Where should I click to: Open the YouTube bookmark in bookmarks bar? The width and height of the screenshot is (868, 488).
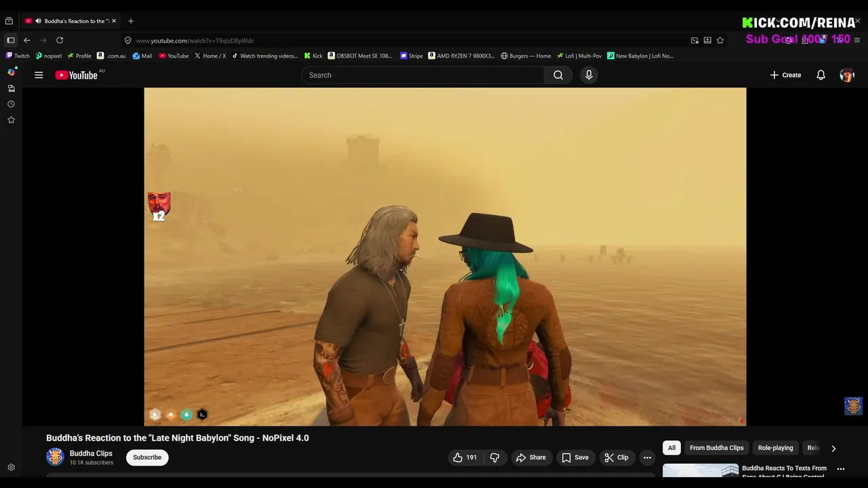(x=174, y=56)
